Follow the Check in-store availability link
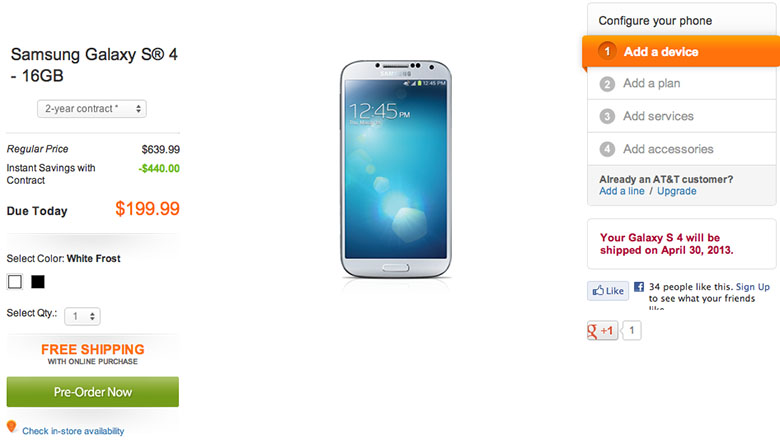Screen dimensions: 780x440 pos(73,431)
